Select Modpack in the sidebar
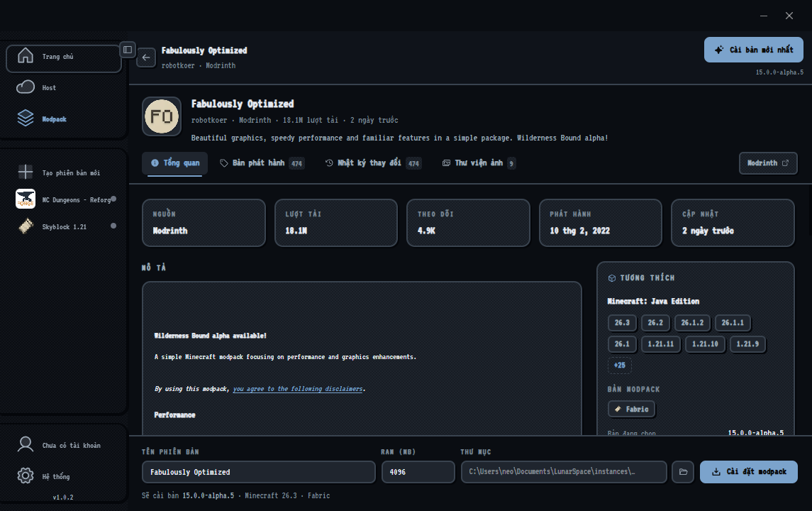Screen dimensions: 812x511 [64, 119]
